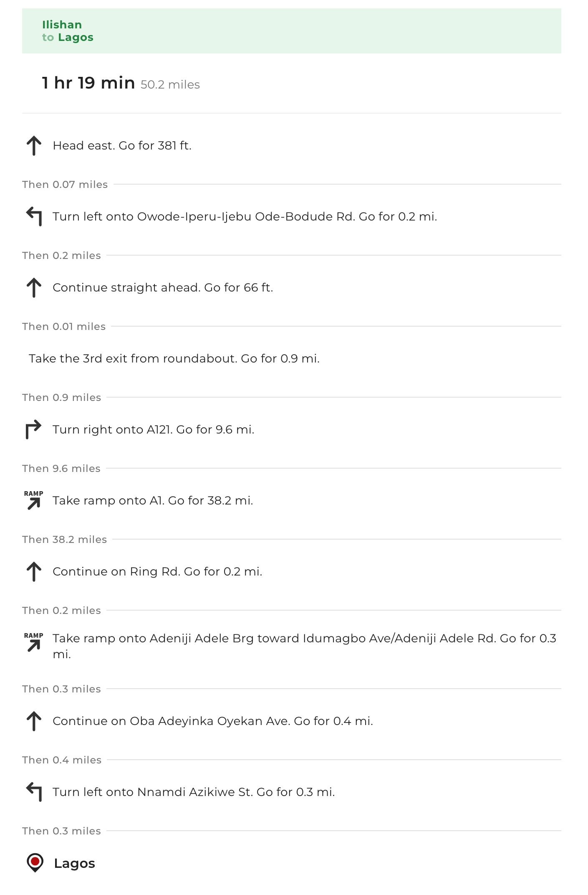The height and width of the screenshot is (895, 588).
Task: Click the arrow icon beside Continue straight ahead
Action: click(34, 288)
